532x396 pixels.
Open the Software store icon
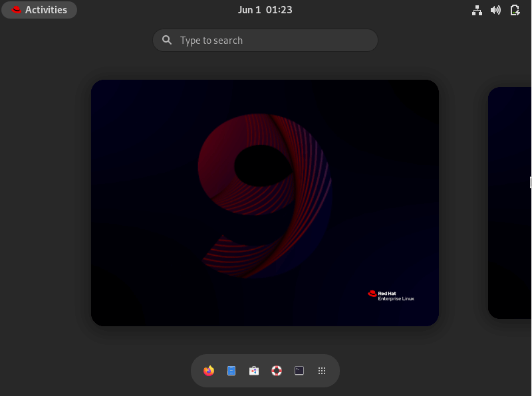(254, 371)
